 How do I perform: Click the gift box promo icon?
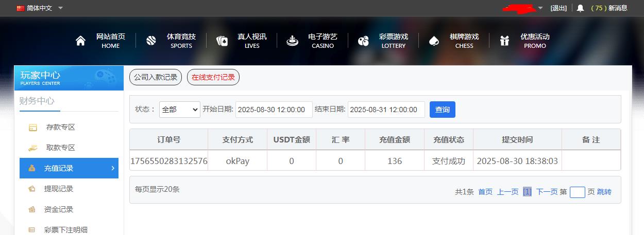tap(504, 41)
